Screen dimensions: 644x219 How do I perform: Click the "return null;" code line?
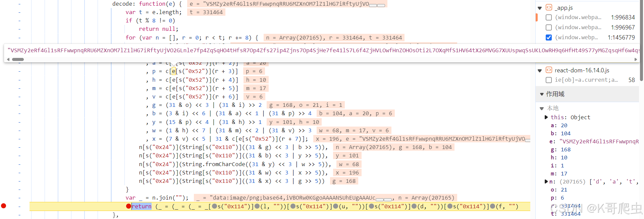click(x=158, y=29)
